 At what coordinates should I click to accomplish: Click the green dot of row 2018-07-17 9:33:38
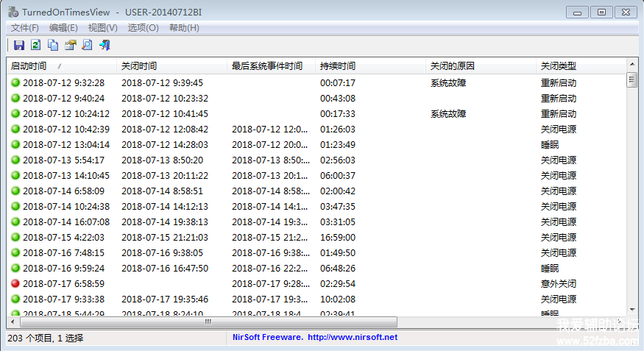(x=15, y=299)
